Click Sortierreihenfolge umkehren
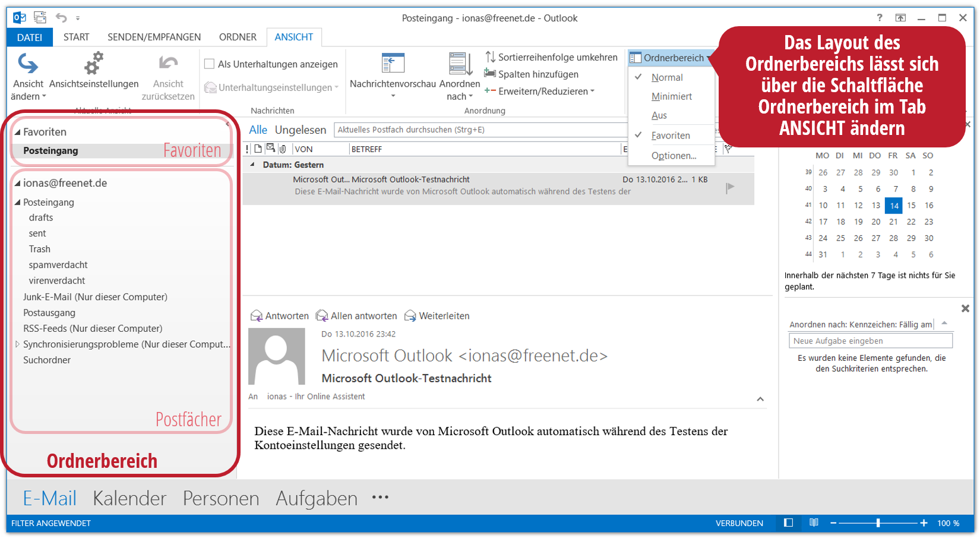980x538 pixels. (x=552, y=57)
